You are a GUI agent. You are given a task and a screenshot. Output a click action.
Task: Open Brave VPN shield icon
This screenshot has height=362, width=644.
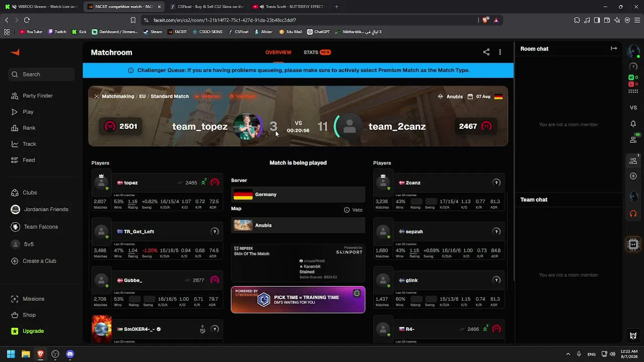627,20
